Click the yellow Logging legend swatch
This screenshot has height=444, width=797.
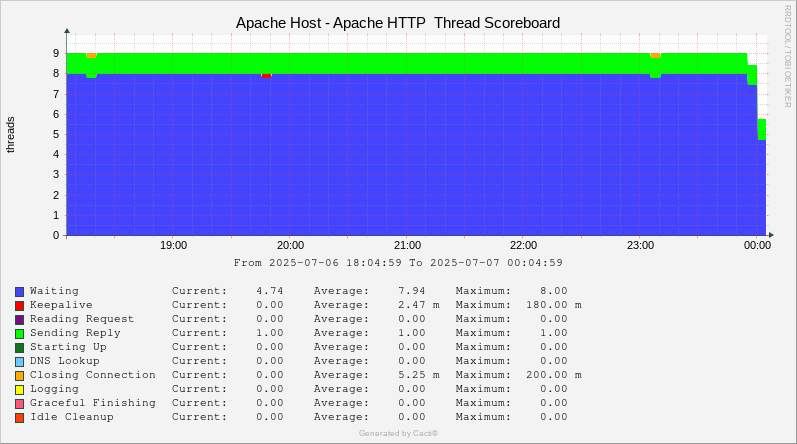coord(19,390)
